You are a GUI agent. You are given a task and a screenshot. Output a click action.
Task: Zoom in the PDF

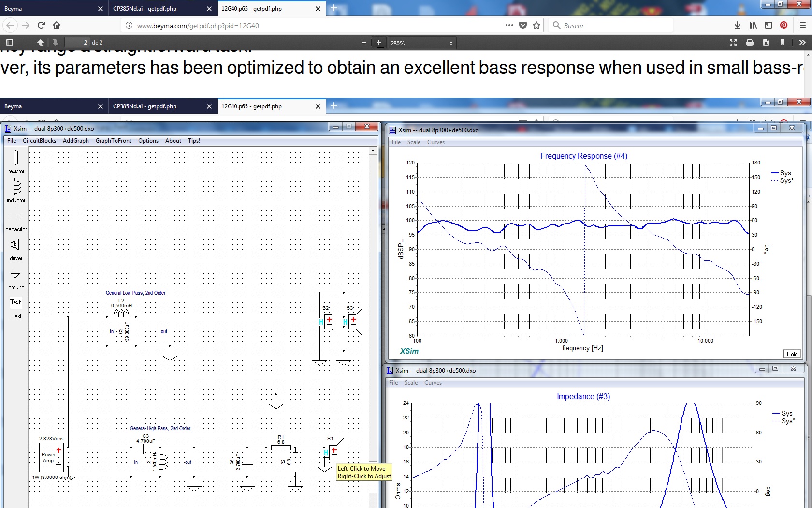click(379, 43)
